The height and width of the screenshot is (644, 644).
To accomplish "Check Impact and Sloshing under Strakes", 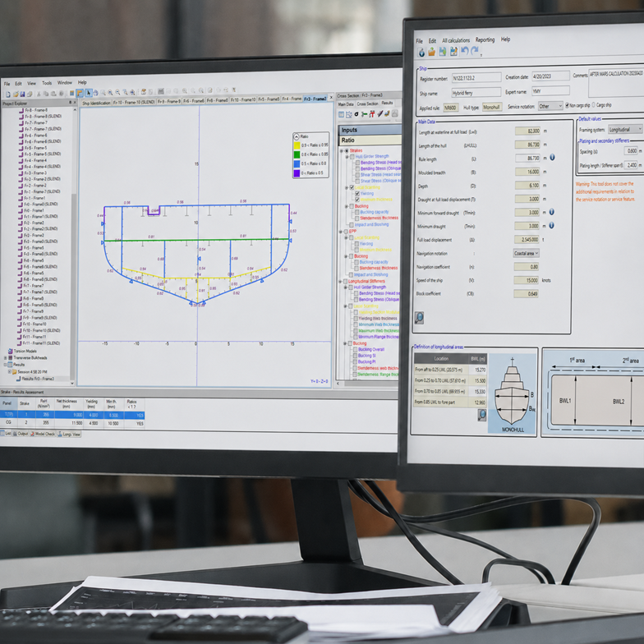I will [x=352, y=225].
